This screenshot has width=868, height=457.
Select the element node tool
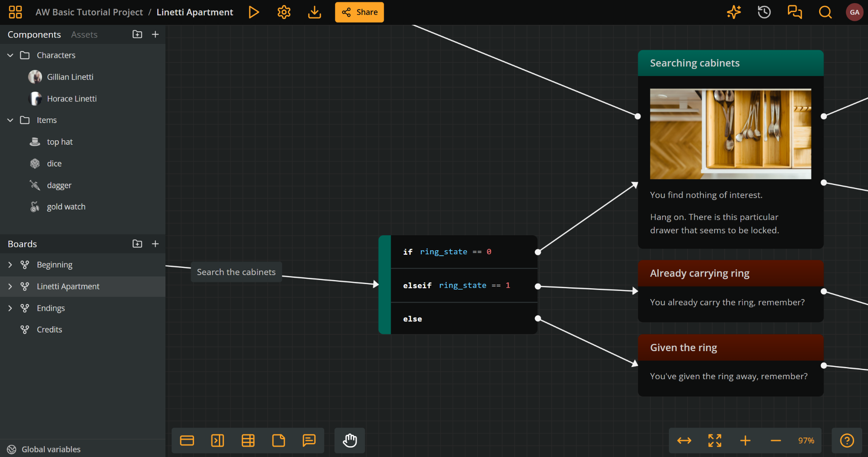(x=187, y=440)
